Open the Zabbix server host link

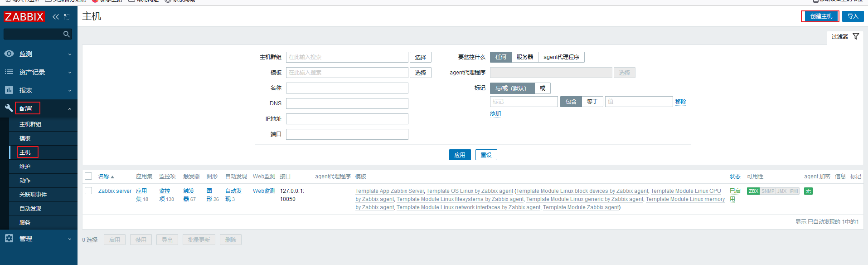[x=115, y=191]
